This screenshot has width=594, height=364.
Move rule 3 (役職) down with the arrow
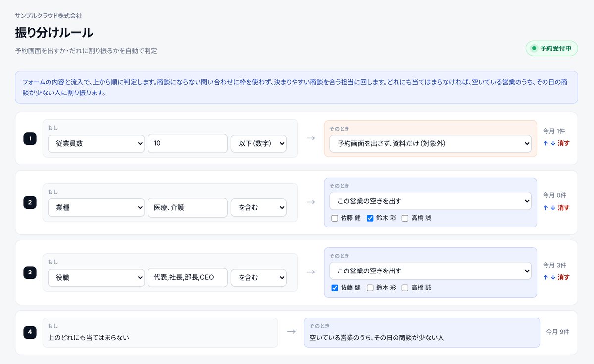click(x=552, y=277)
